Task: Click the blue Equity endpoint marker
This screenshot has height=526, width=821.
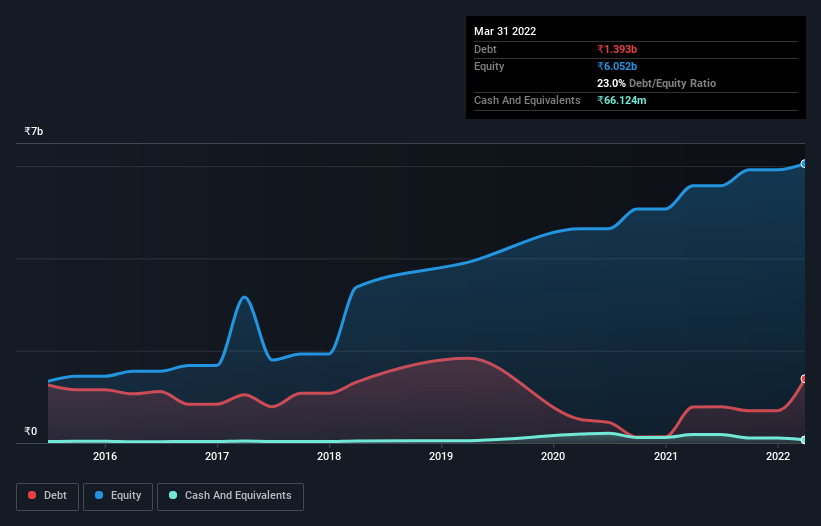Action: (x=804, y=164)
